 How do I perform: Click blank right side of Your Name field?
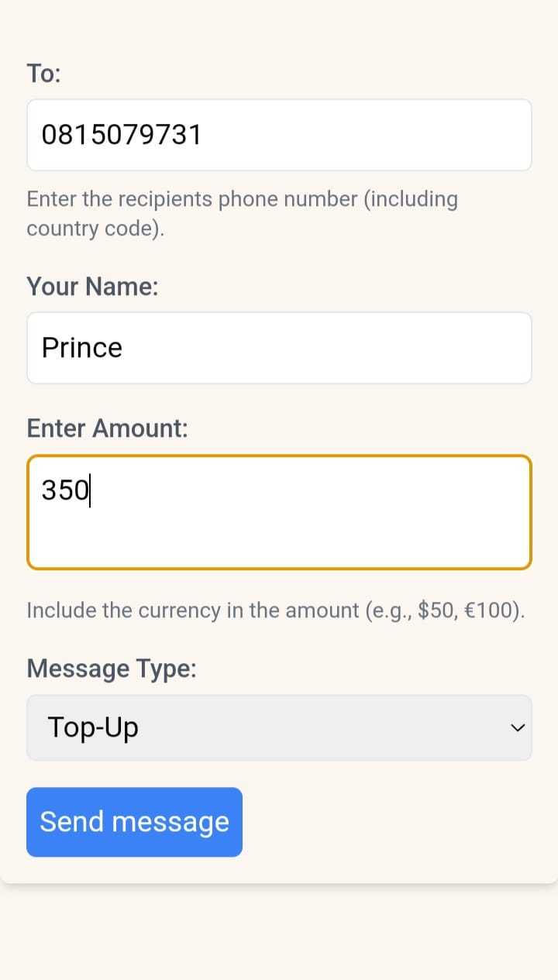point(387,348)
